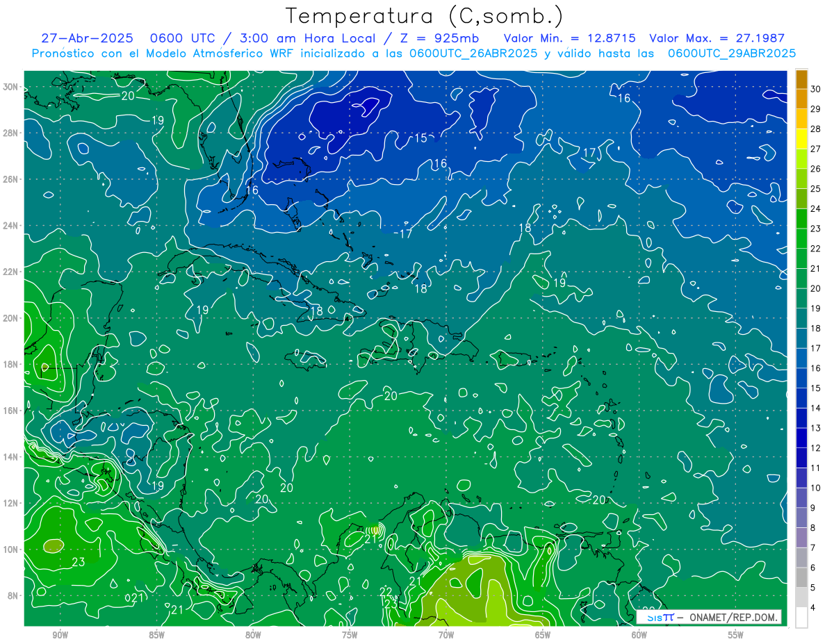Screen dimensions: 834x644
Task: Select the valid-until time "0600UTC_29ABR2025"
Action: point(732,53)
